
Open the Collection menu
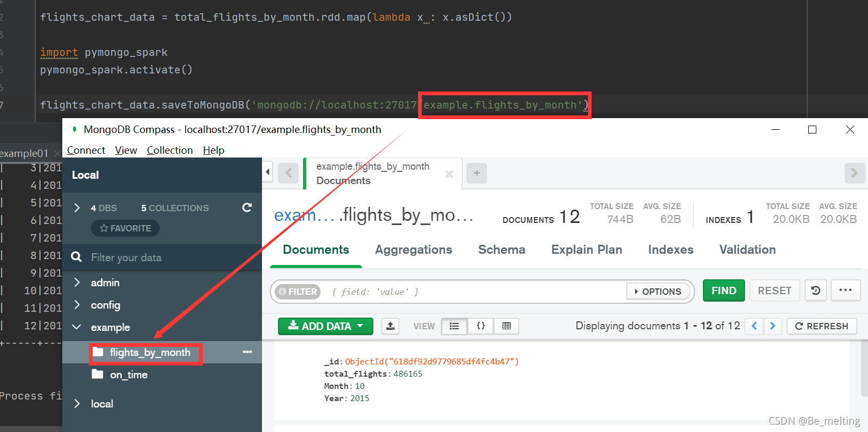[x=170, y=151]
